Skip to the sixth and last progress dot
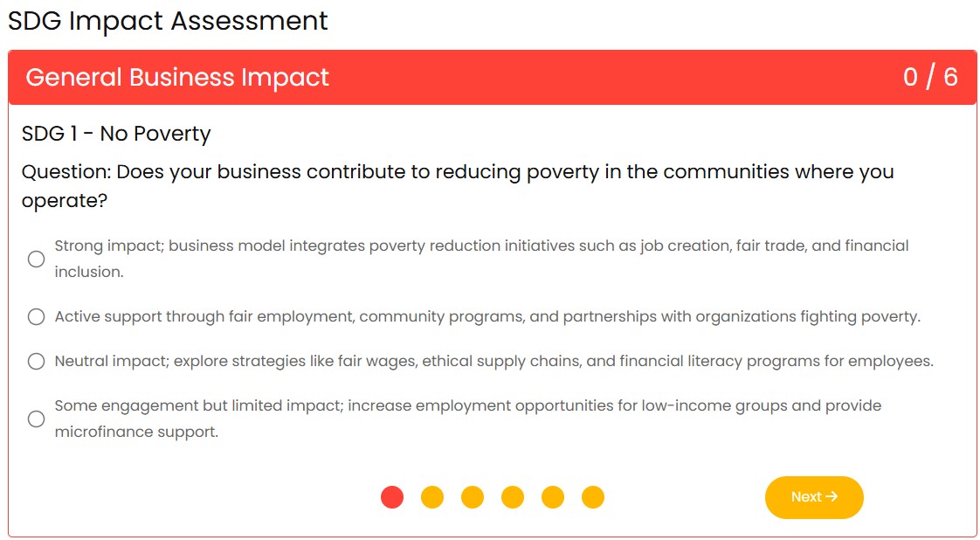 tap(593, 497)
